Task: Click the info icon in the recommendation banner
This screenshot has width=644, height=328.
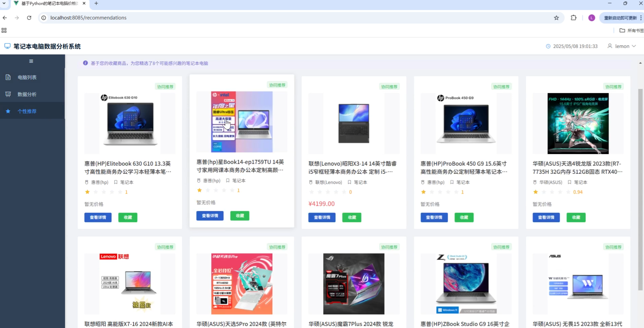Action: [85, 63]
